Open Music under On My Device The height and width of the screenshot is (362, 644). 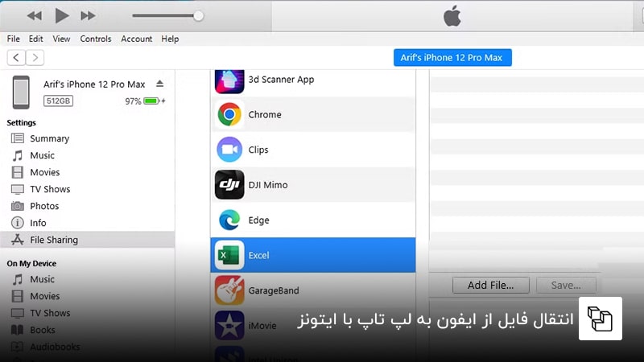pos(42,279)
